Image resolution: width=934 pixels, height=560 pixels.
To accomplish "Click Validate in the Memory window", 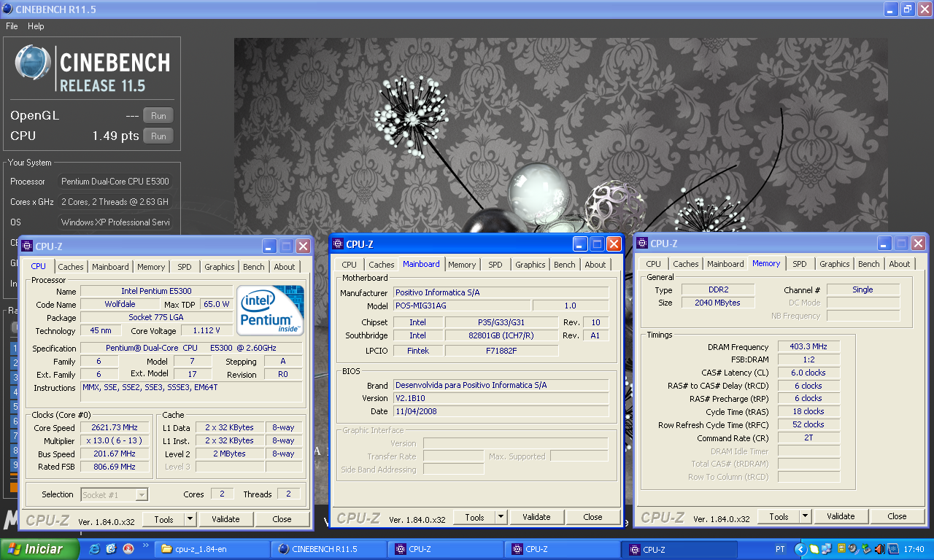I will click(841, 516).
